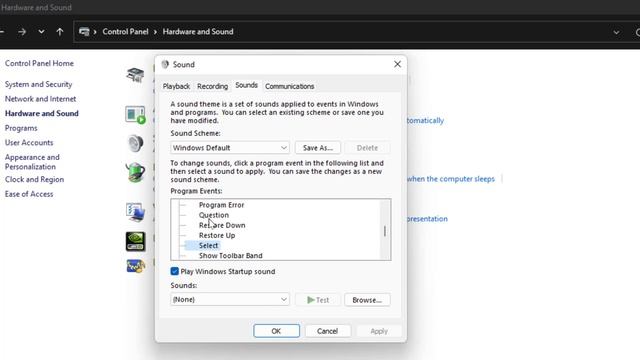Click the Windows Mobility Center icon
Viewport: 640px width, 360px height.
coord(135,212)
